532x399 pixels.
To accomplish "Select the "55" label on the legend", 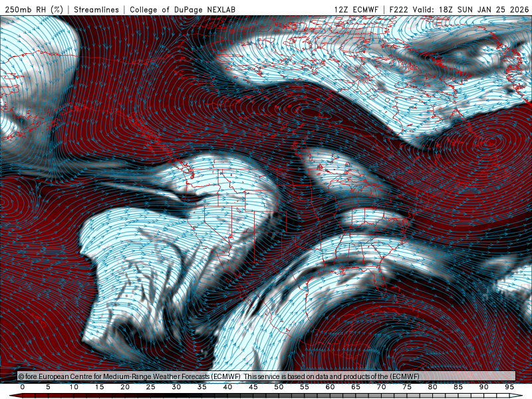I will coord(305,387).
